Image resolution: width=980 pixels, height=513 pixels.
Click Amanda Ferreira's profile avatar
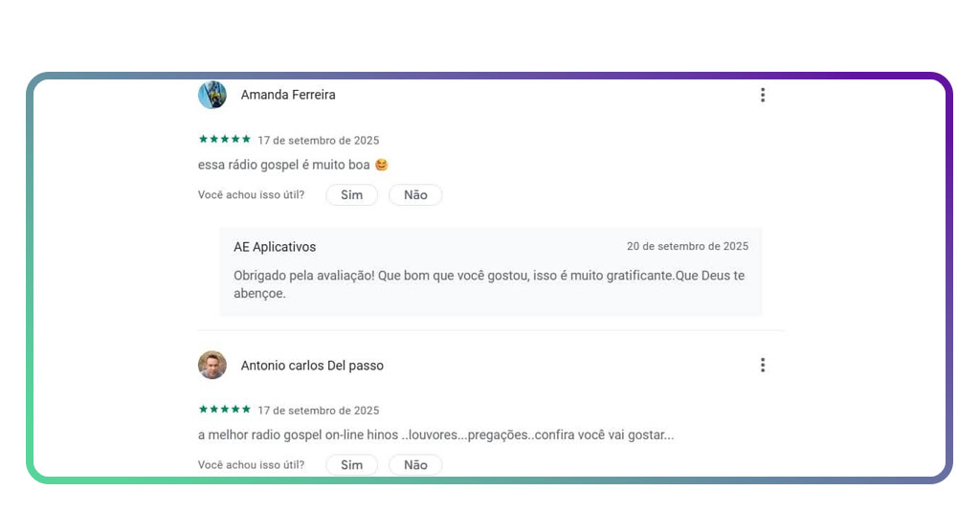tap(212, 95)
